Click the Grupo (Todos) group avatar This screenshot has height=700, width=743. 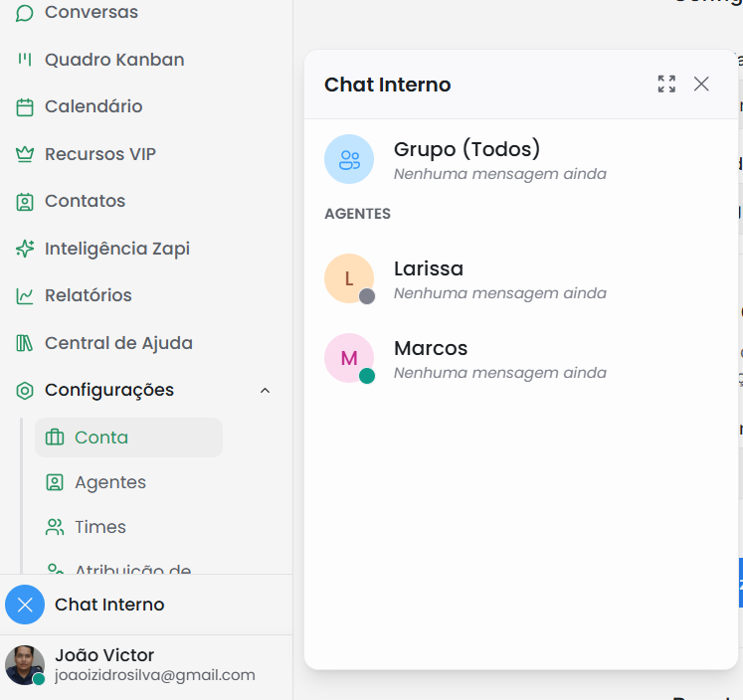349,159
